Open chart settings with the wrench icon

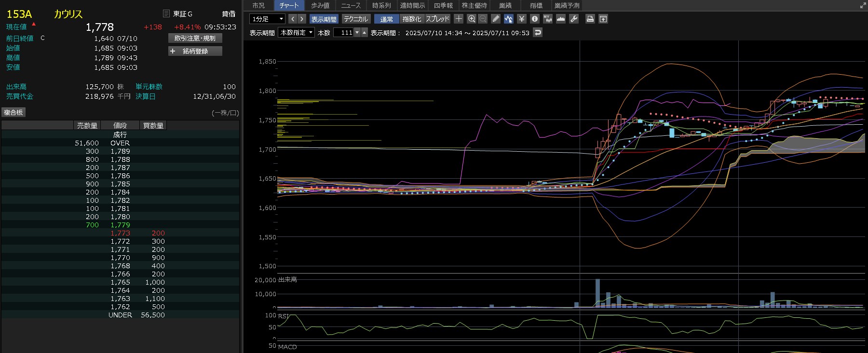[x=573, y=19]
